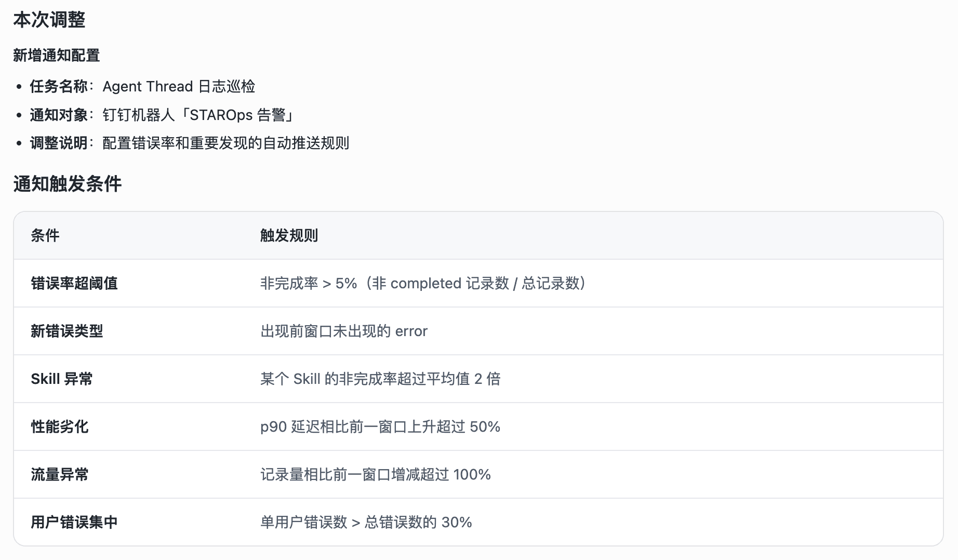Screen dimensions: 958x560
Task: Click the 通知对象 bullet label
Action: pyautogui.click(x=59, y=115)
